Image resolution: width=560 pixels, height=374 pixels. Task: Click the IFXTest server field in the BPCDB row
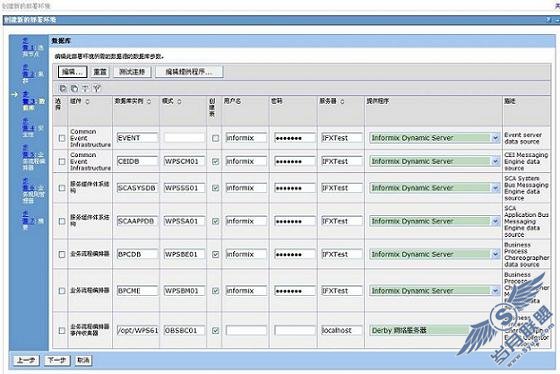tap(341, 254)
